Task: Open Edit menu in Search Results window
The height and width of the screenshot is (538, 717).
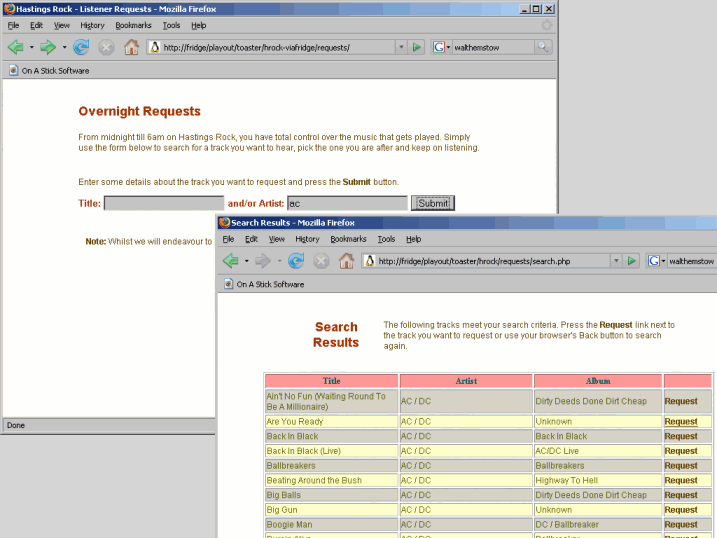Action: [251, 239]
